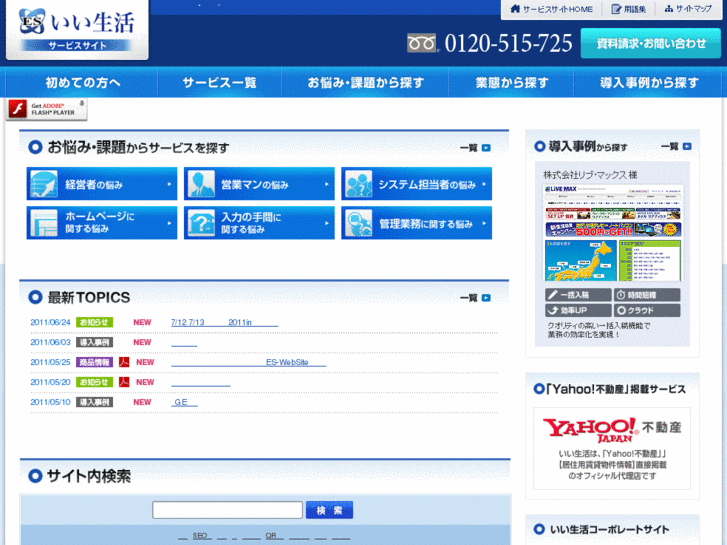Open ホームページに関する悩み button

(102, 223)
